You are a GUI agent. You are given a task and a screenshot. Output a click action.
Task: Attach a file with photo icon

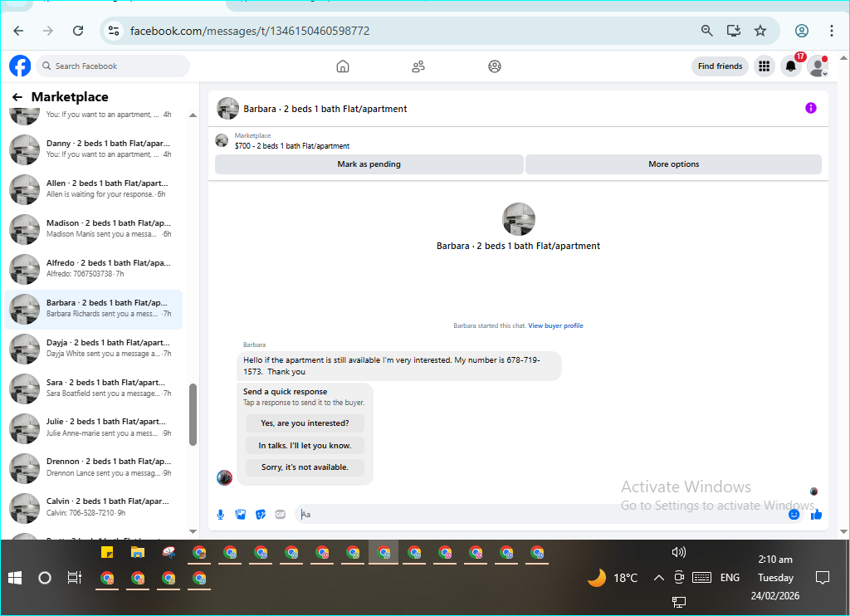[241, 514]
